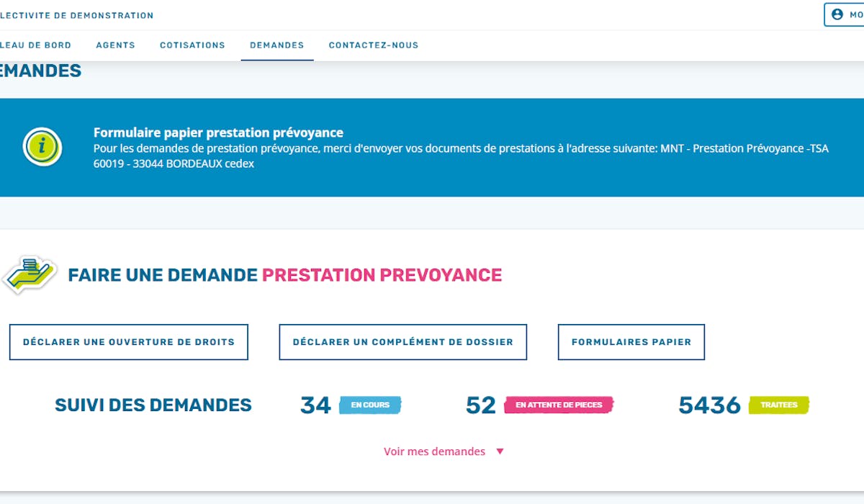Switch to the AGENTS tab

(x=115, y=45)
